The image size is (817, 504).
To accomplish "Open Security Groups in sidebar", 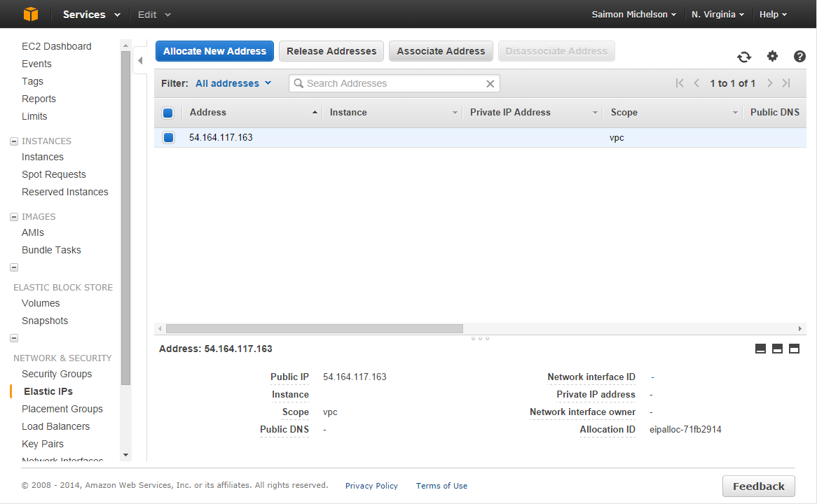I will point(57,374).
